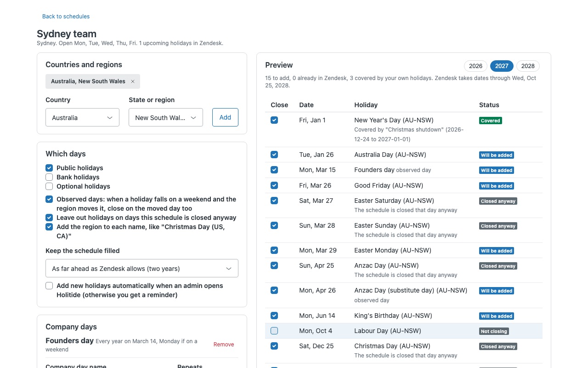
Task: Open the State or region dropdown
Action: pos(166,117)
